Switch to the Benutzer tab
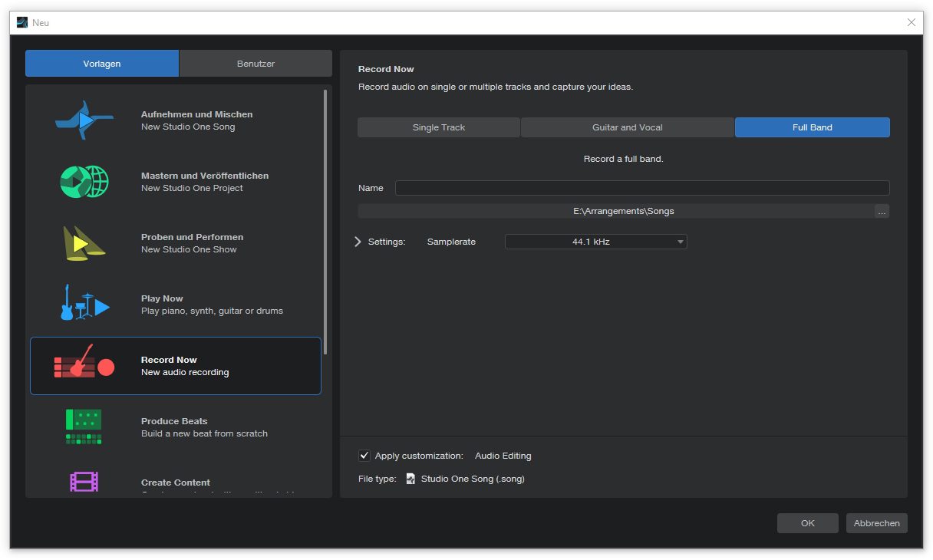The width and height of the screenshot is (933, 560). click(x=256, y=64)
